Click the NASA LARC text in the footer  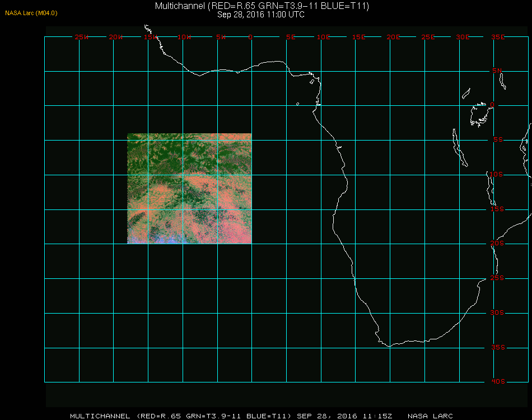429,416
